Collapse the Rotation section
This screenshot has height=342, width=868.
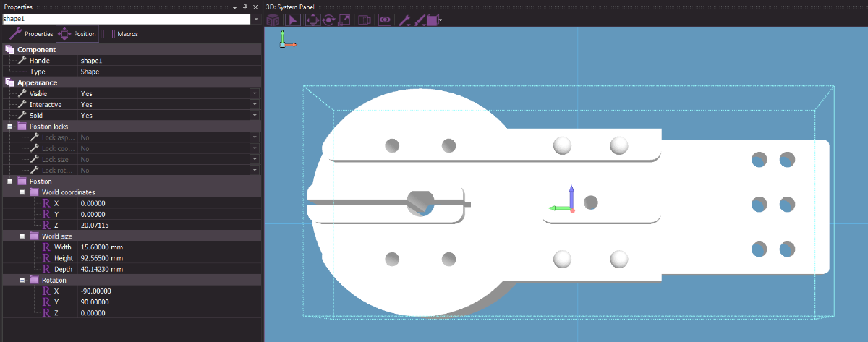point(22,280)
